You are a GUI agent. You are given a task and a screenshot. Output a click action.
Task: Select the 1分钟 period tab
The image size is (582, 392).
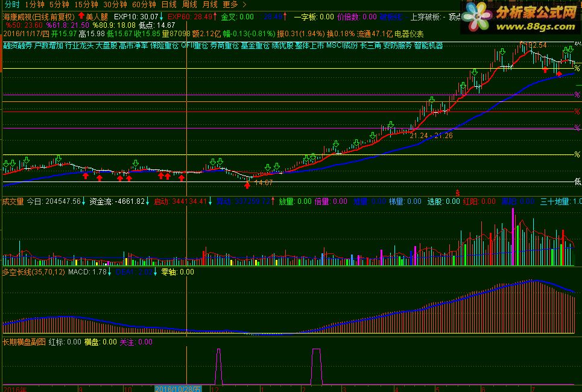tap(34, 4)
